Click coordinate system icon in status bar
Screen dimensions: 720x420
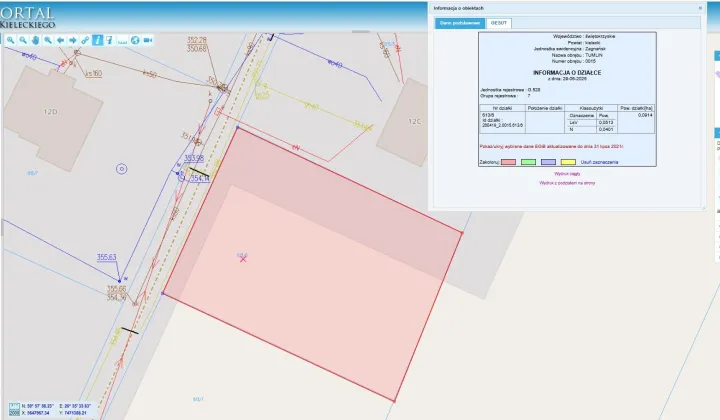(x=14, y=409)
